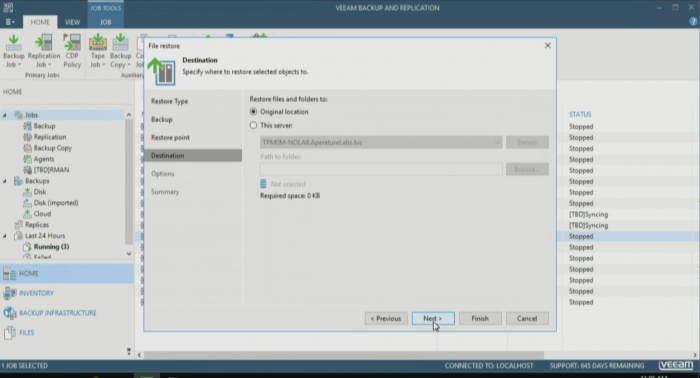
Task: Select Backup under Jobs in tree
Action: [44, 126]
